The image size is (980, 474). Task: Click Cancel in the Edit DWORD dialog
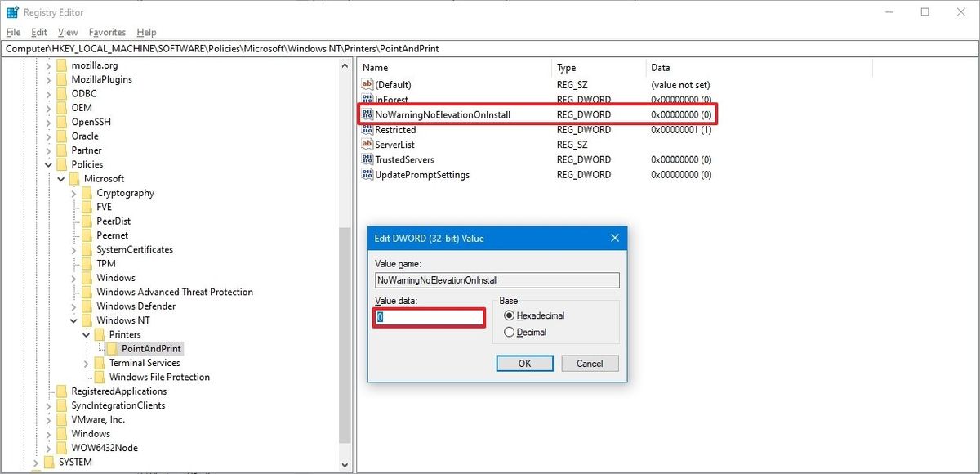[590, 364]
